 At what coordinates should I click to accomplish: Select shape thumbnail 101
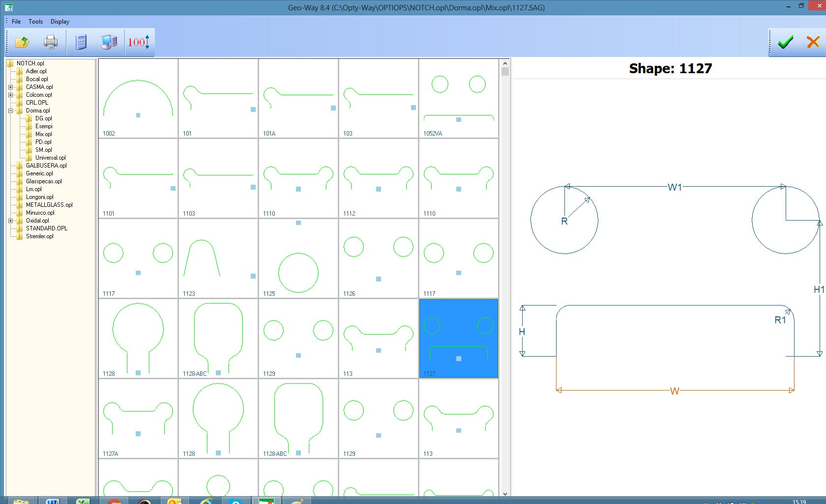[218, 98]
